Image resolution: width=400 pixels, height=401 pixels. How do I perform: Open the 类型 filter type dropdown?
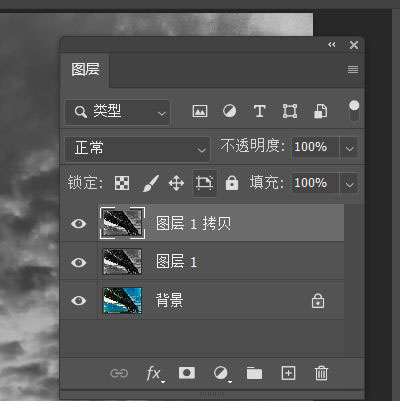tap(117, 112)
